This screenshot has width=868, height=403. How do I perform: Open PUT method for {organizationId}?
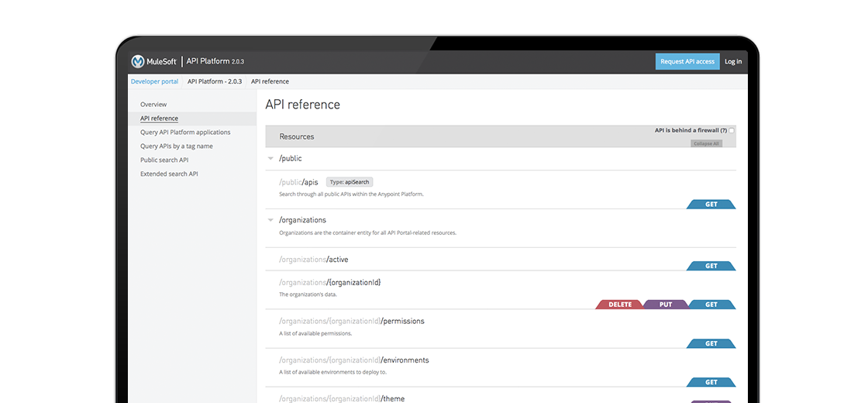click(x=666, y=305)
